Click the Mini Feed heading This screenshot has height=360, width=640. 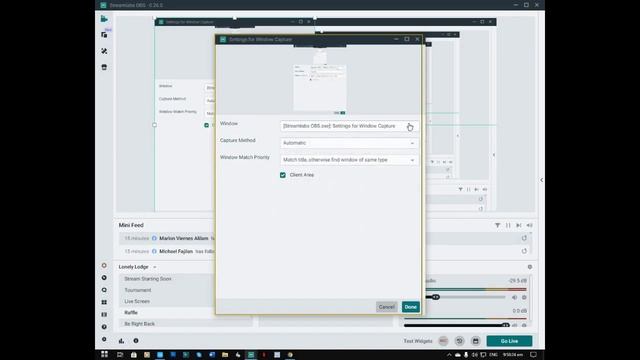click(x=131, y=225)
